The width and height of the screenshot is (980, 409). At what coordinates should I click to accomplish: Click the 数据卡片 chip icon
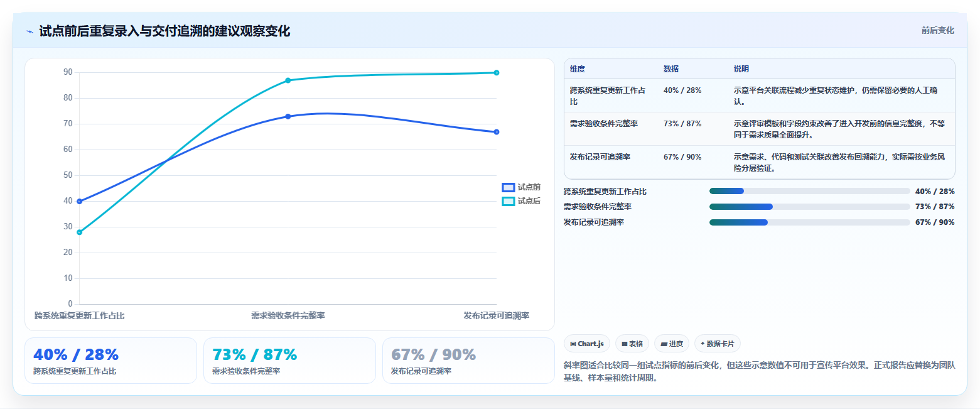703,344
